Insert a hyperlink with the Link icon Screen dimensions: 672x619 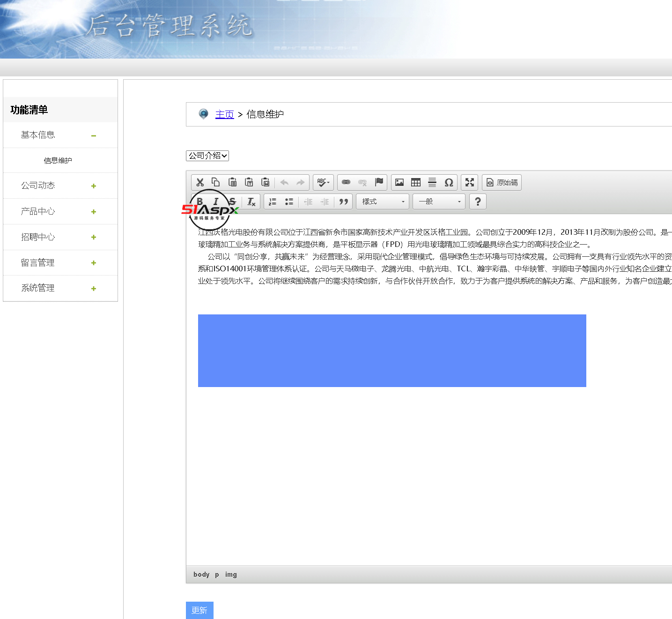[x=346, y=182]
